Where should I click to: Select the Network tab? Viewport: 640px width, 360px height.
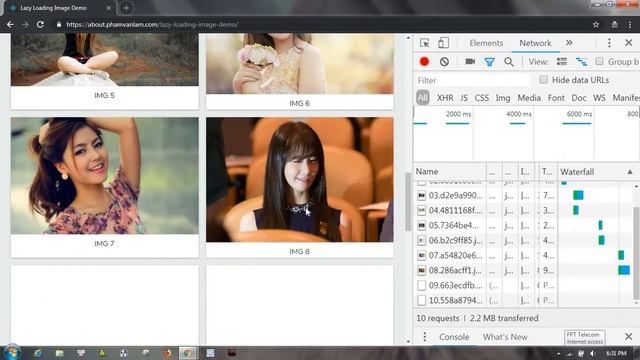pyautogui.click(x=535, y=43)
